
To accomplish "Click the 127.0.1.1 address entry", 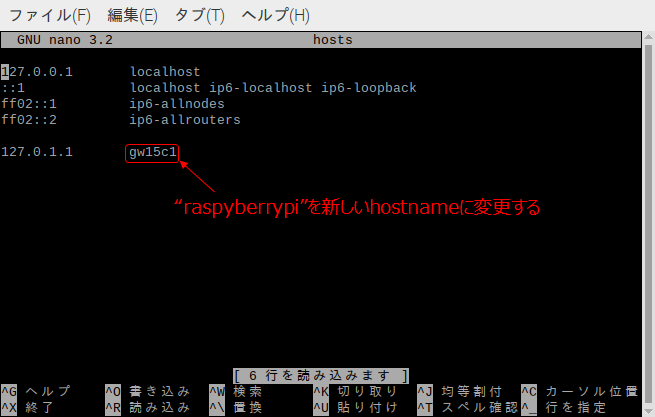I will coord(37,152).
